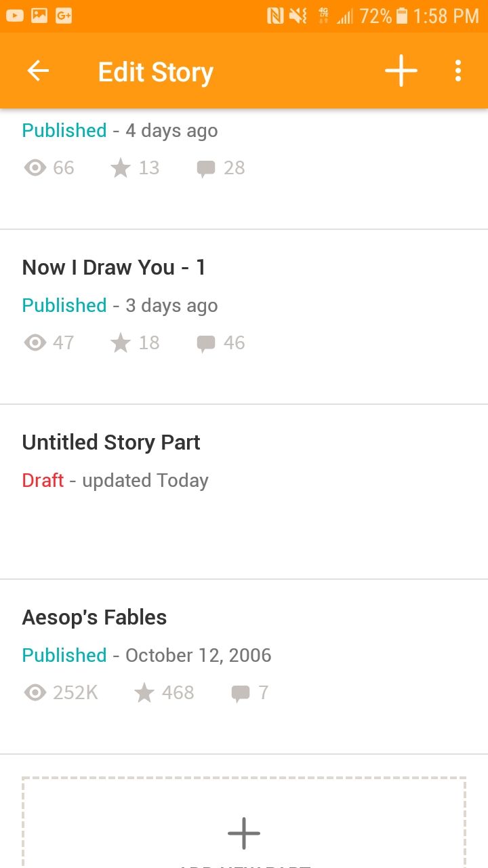The height and width of the screenshot is (868, 488).
Task: Open the Aesop's Fables part
Action: coord(244,667)
